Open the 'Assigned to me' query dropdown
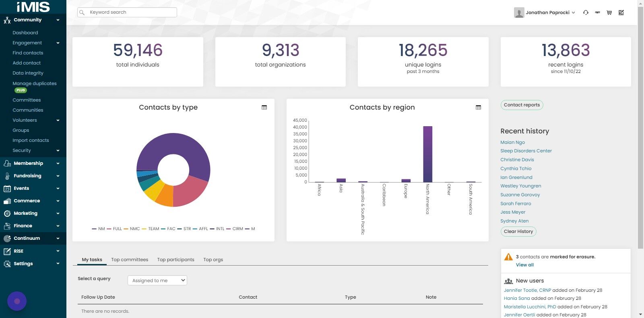The height and width of the screenshot is (318, 644). pyautogui.click(x=157, y=281)
